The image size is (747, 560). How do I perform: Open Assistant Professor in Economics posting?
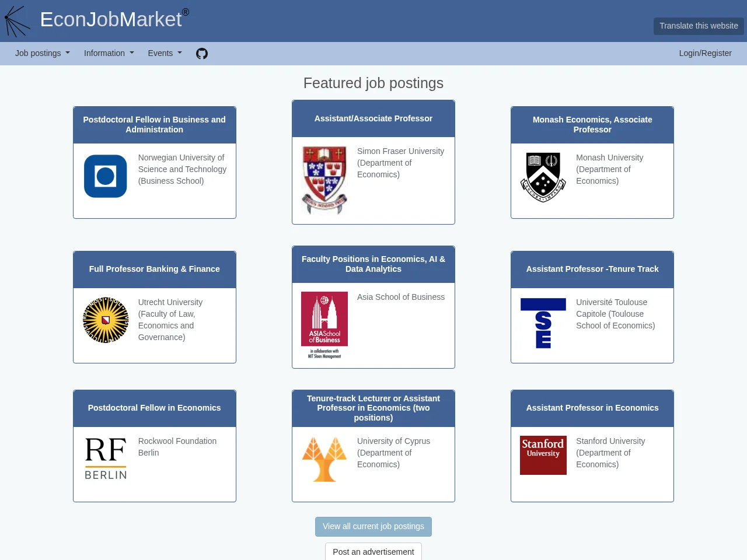(592, 408)
